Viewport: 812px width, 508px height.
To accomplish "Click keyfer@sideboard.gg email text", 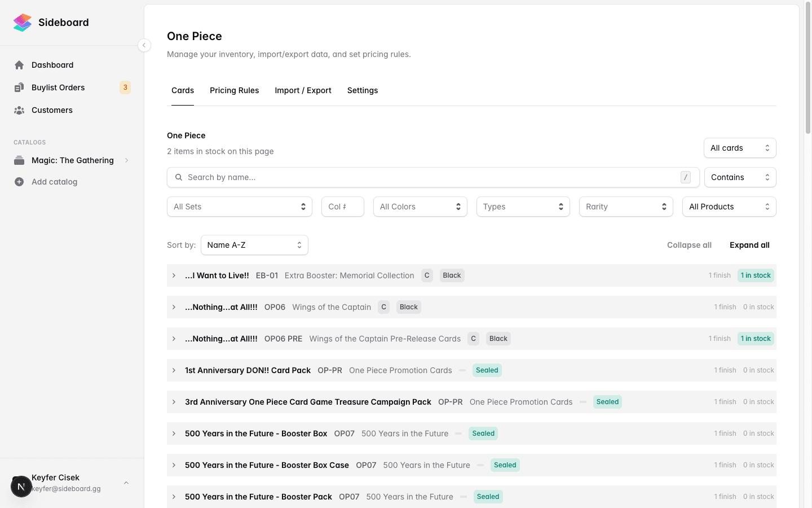I will point(66,489).
